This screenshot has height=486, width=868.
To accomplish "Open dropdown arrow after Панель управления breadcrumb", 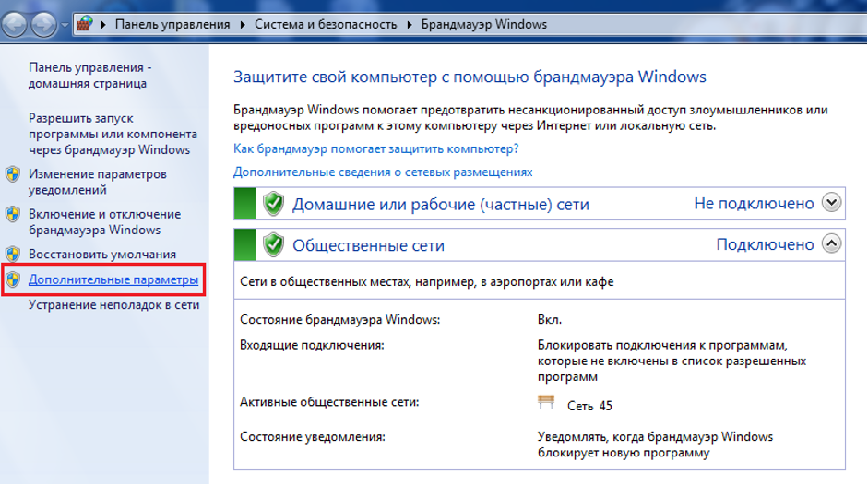I will click(x=243, y=24).
